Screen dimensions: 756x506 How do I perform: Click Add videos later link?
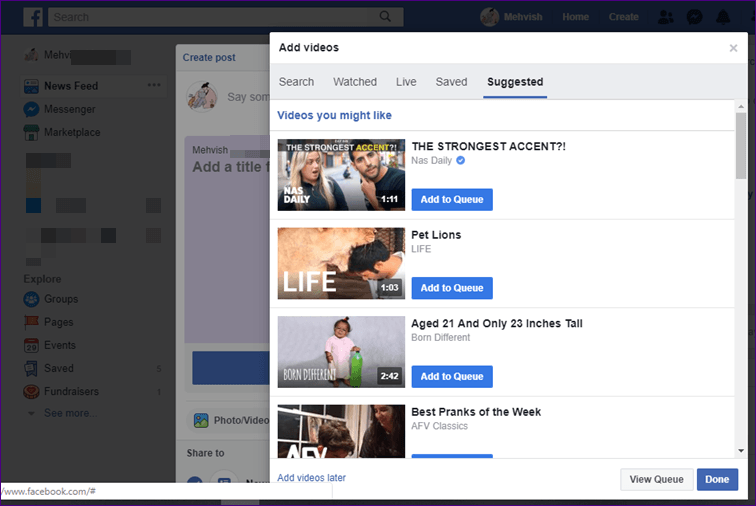[x=311, y=478]
